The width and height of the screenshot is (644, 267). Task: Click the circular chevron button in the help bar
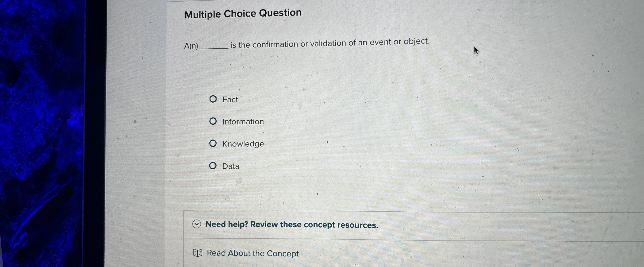coord(196,224)
